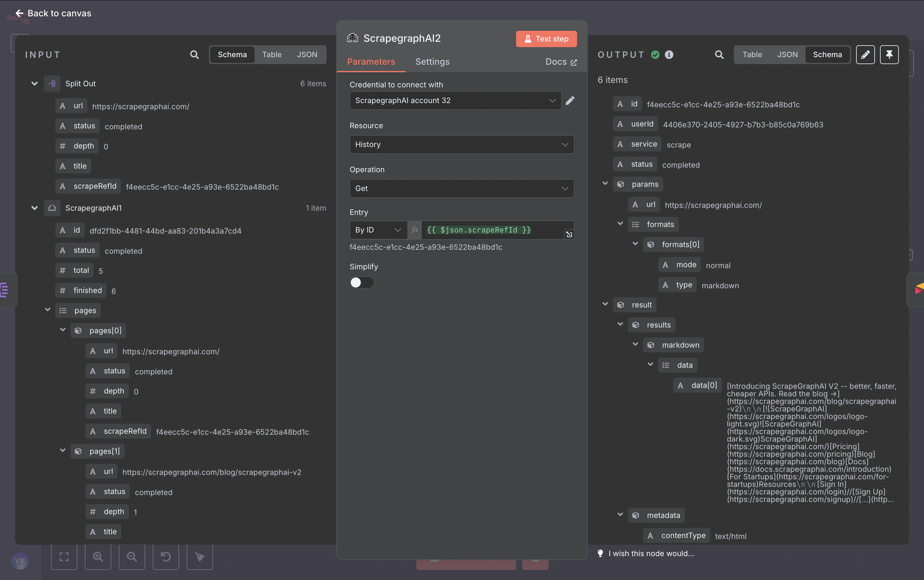Switch to the Parameters tab
This screenshot has height=580, width=924.
pyautogui.click(x=371, y=62)
